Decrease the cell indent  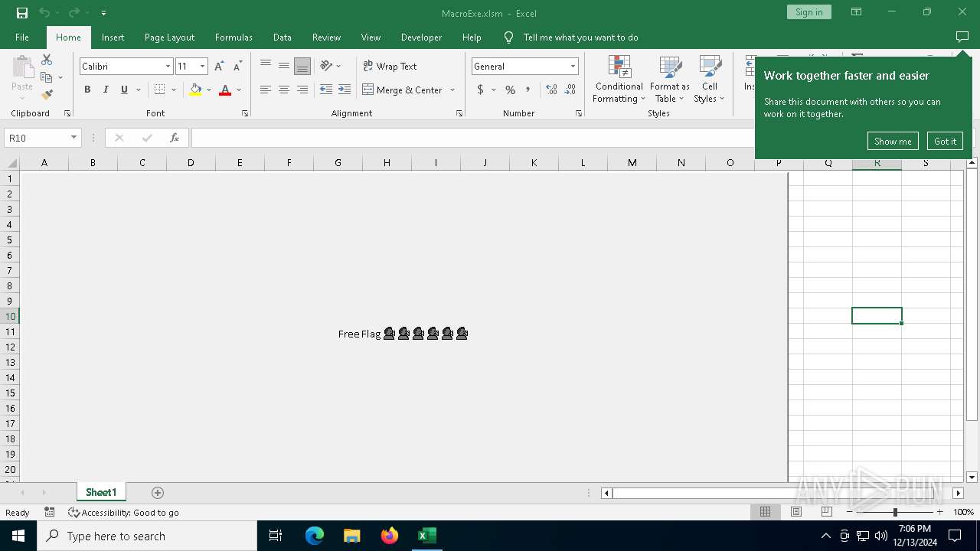[x=326, y=90]
